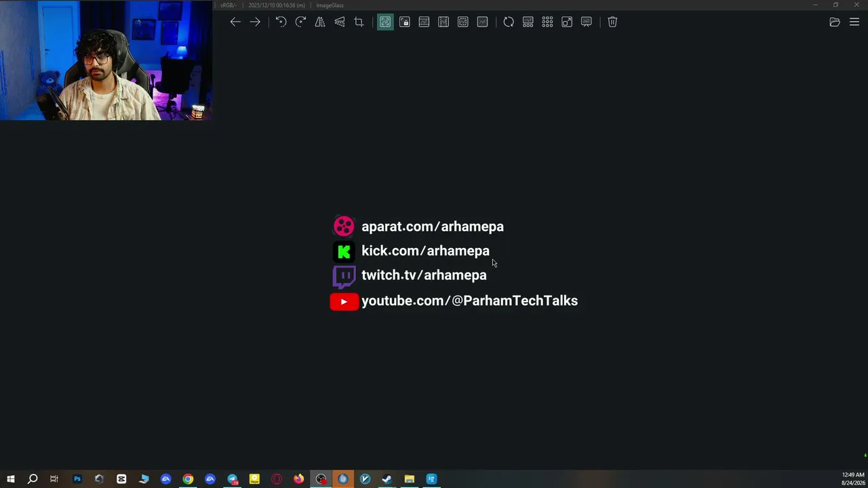Switch to OBS Studio in taskbar

point(321,479)
